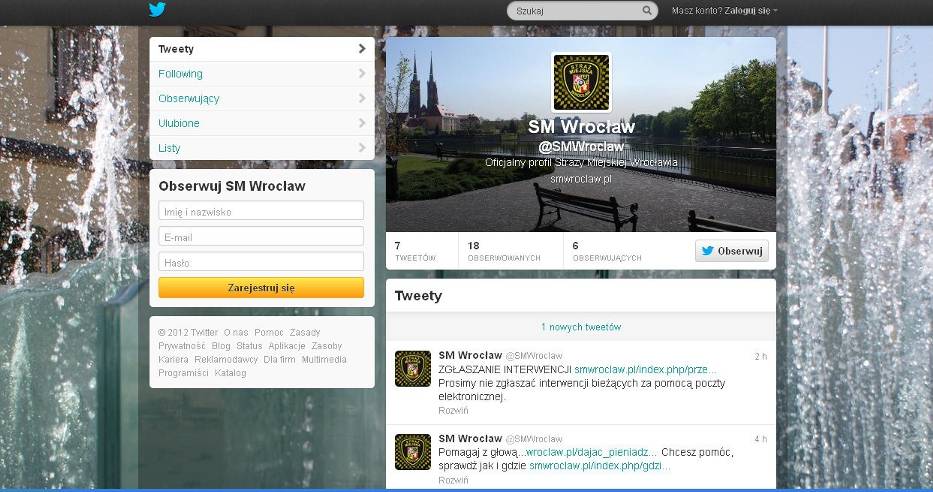Image resolution: width=933 pixels, height=492 pixels.
Task: Focus the Hasło password field
Action: click(261, 262)
